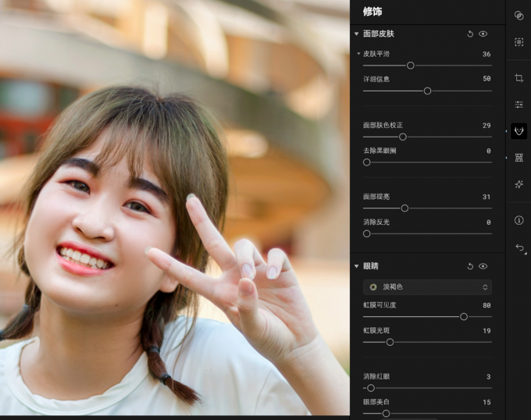531x420 pixels.
Task: Reset the 面部皮肤 section
Action: [470, 34]
